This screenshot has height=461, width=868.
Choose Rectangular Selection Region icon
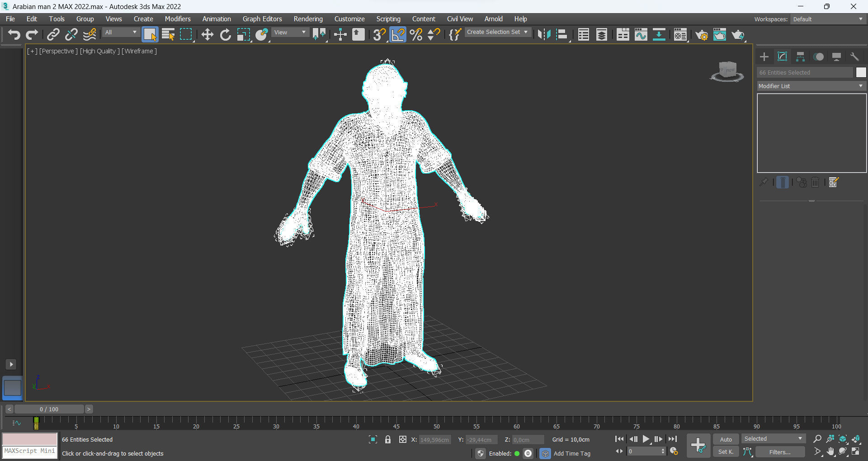click(186, 34)
